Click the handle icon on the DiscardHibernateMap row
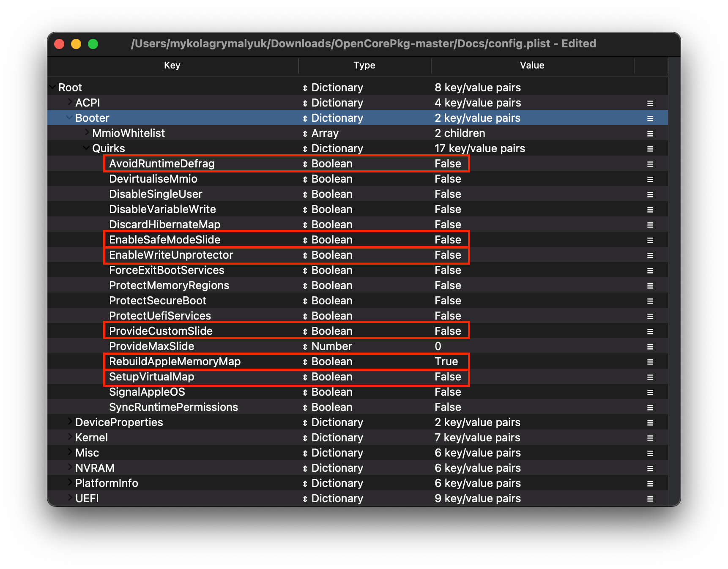The height and width of the screenshot is (569, 728). pos(650,225)
